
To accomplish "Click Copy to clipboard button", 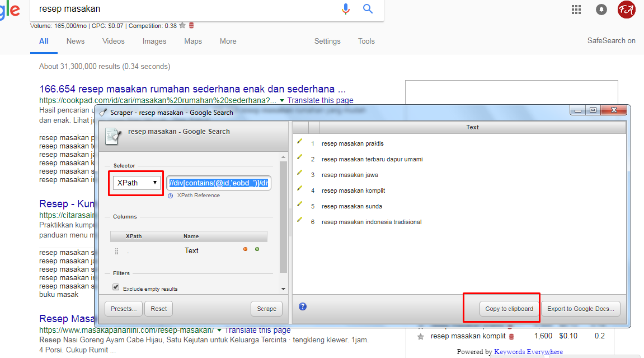I will click(509, 309).
